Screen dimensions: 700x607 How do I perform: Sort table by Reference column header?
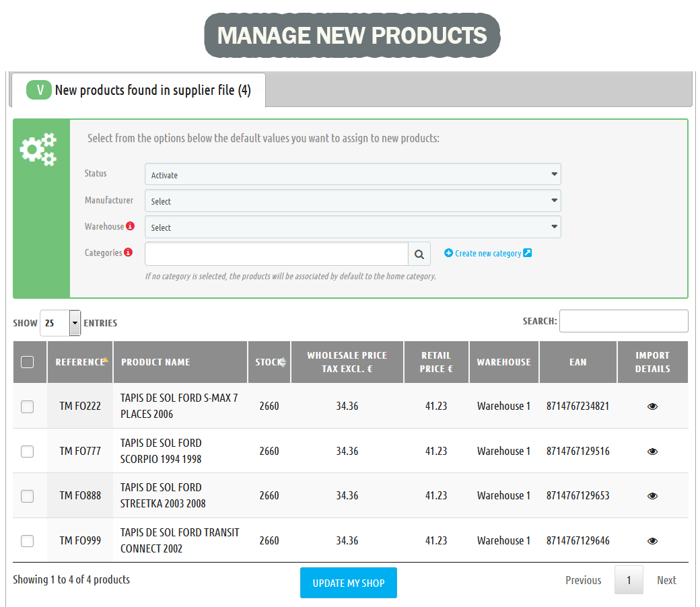coord(81,362)
